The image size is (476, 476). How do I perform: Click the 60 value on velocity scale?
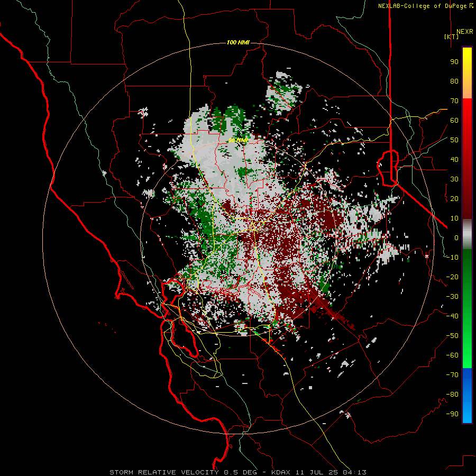(x=454, y=121)
